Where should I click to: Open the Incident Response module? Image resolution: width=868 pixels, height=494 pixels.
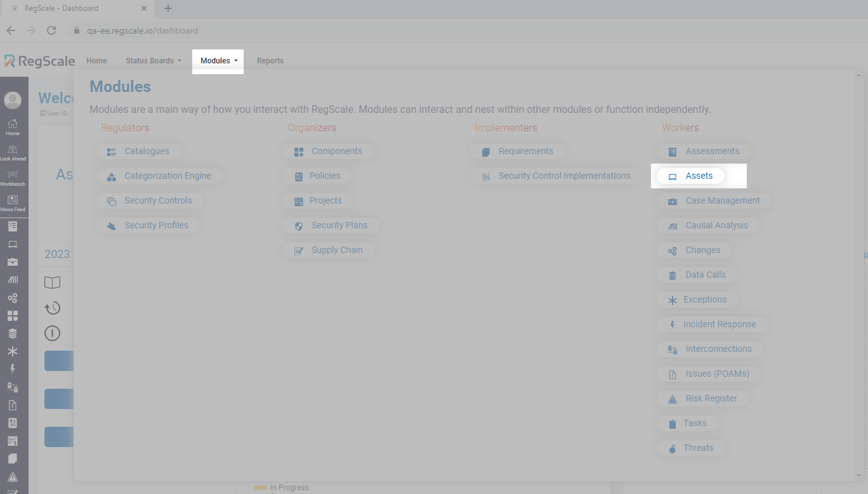pyautogui.click(x=713, y=325)
